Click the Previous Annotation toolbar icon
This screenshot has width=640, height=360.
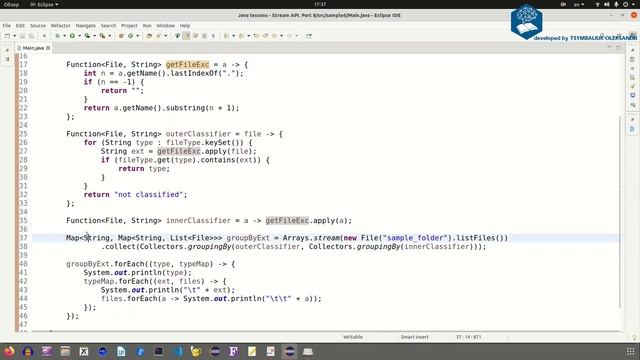(242, 36)
